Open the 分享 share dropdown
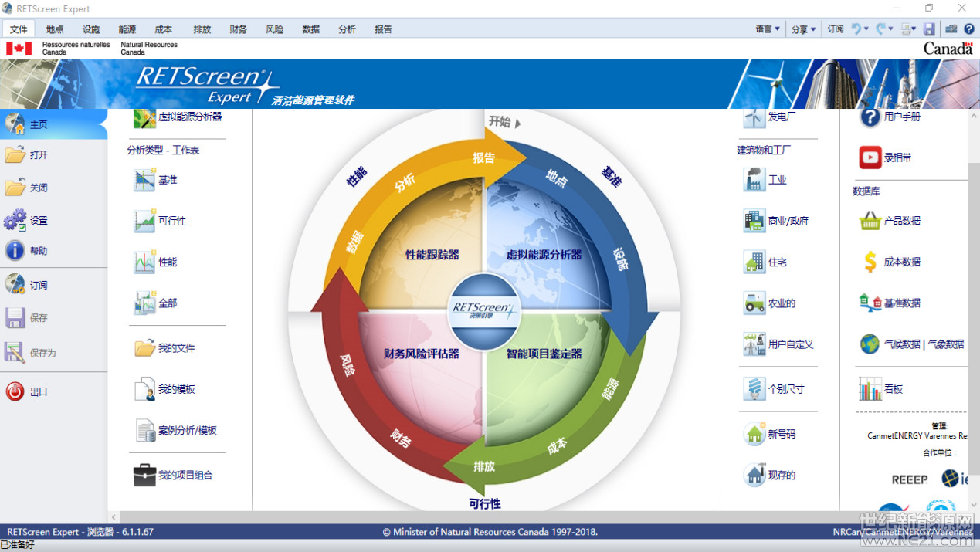Screen dimensions: 980x552 (803, 29)
